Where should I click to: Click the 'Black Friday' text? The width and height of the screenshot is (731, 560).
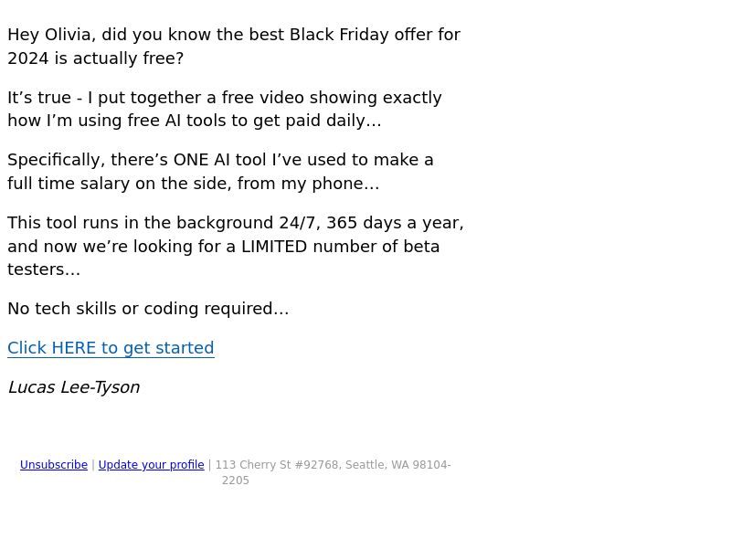click(x=339, y=35)
